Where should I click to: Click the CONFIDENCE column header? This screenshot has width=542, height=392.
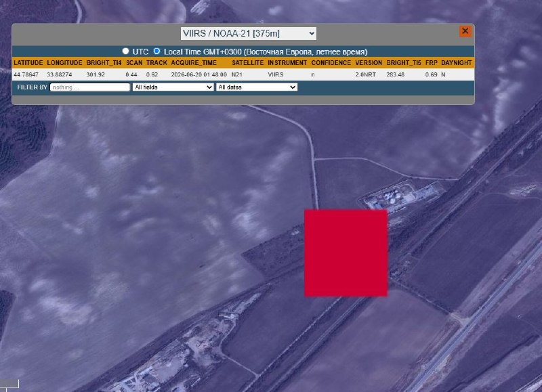(331, 63)
